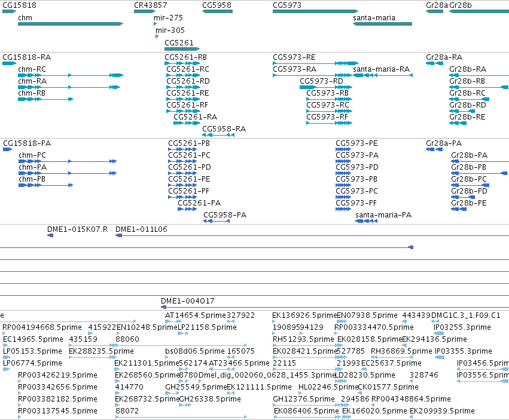Select the DME1-011L06 clone label

(141, 229)
